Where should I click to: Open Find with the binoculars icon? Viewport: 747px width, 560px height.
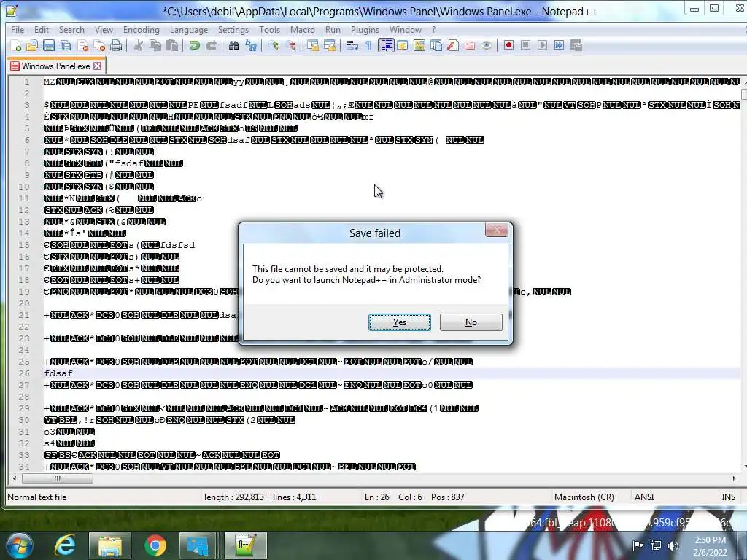point(234,46)
